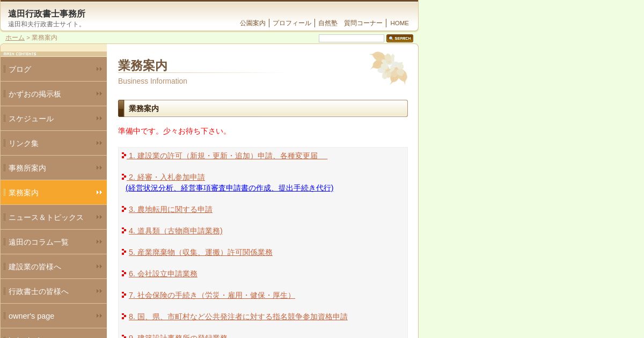Viewport: 644px width, 338px height.
Task: Go to リンク集 in the sidebar
Action: 54,143
